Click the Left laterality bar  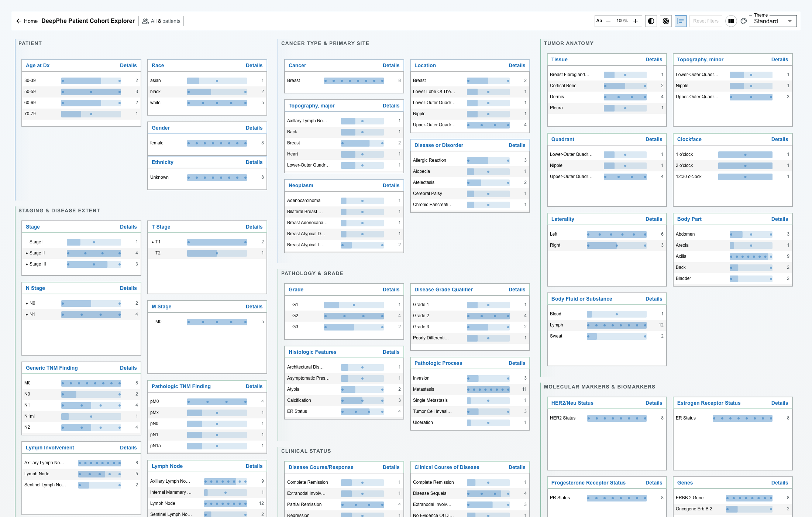pos(617,234)
